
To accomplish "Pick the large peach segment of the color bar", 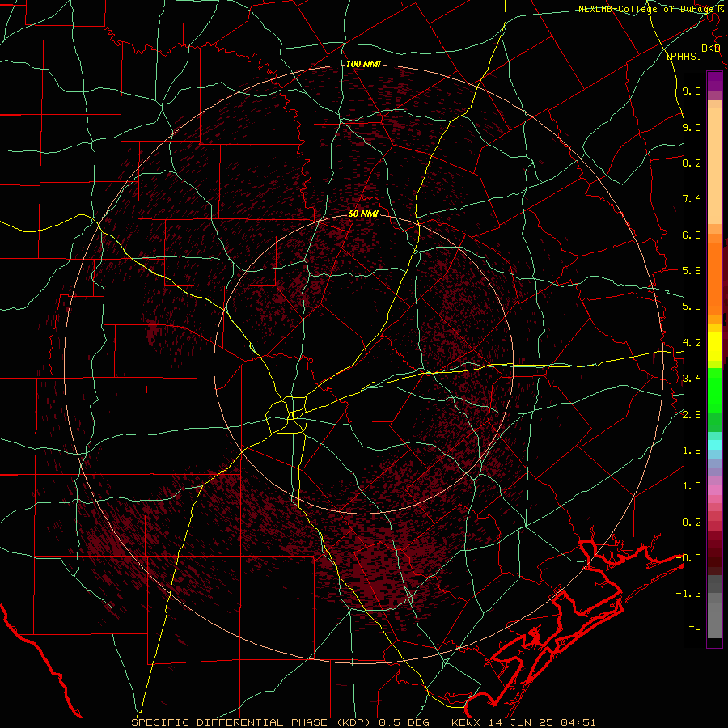I will click(x=714, y=167).
